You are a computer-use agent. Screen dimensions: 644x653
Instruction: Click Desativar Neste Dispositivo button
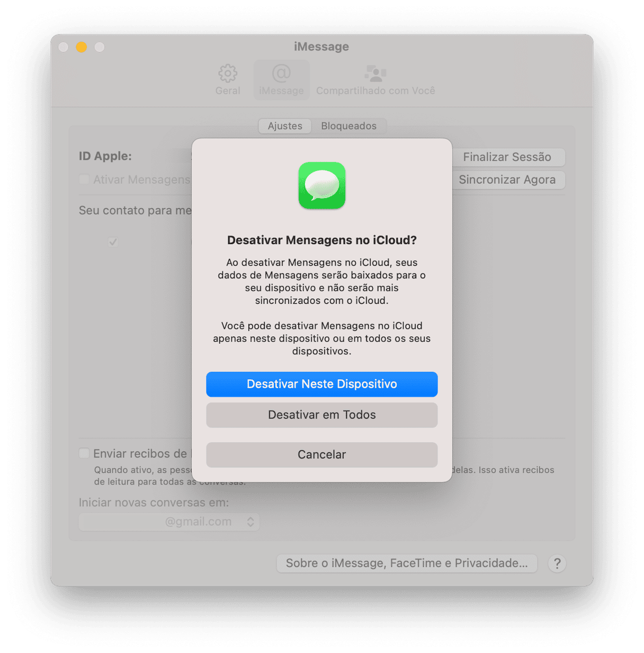coord(322,384)
